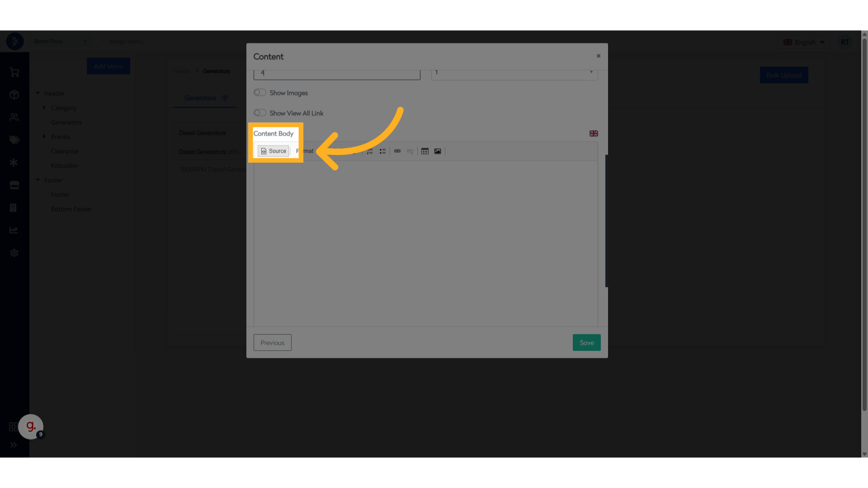The image size is (868, 488).
Task: Click the Previous button
Action: point(272,343)
